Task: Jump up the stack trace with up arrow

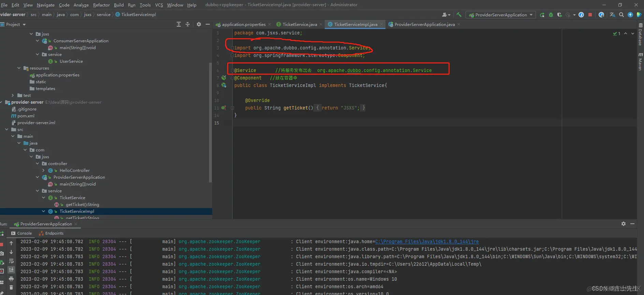Action: click(11, 243)
